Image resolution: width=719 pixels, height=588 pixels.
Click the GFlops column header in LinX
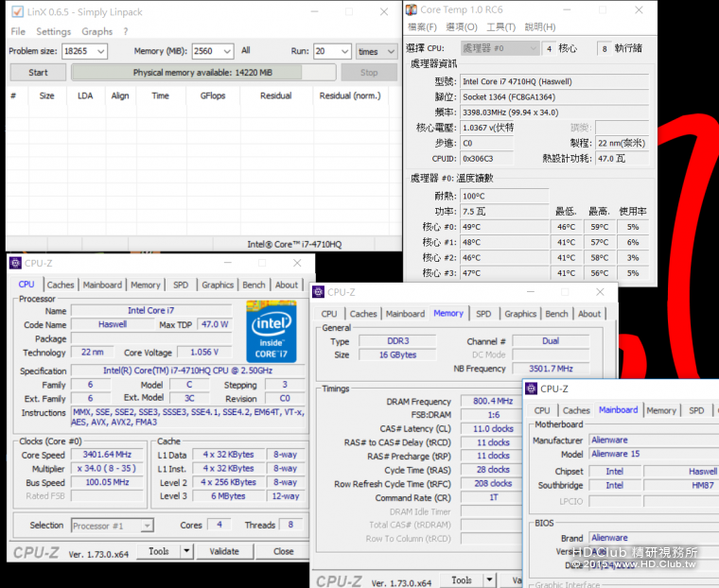(212, 95)
